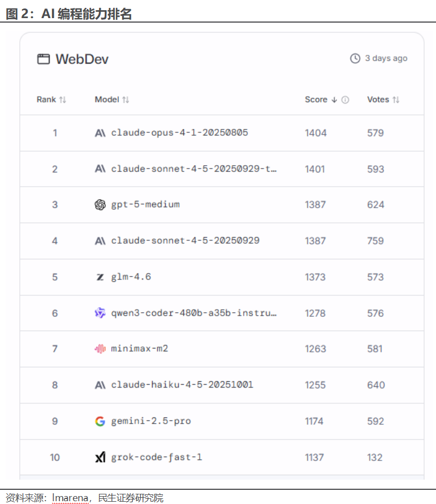Click the Votes column header

point(378,100)
